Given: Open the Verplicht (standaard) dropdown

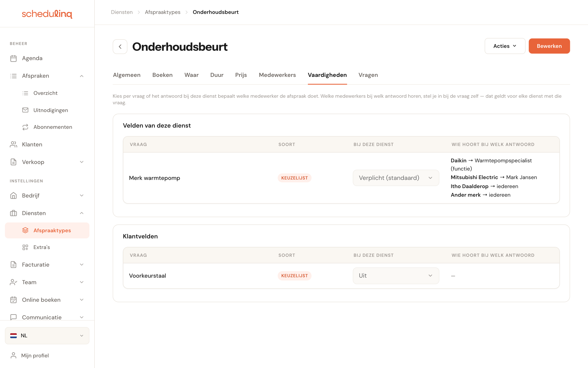Looking at the screenshot, I should [396, 178].
